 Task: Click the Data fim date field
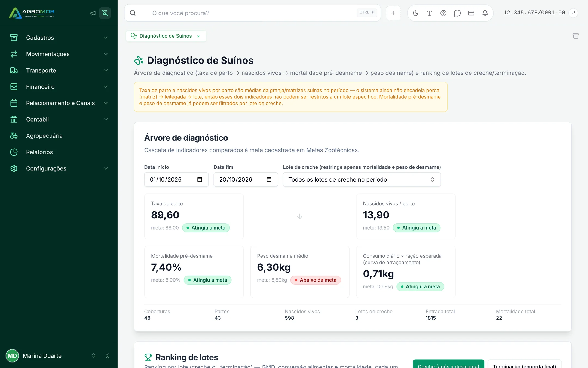click(246, 179)
